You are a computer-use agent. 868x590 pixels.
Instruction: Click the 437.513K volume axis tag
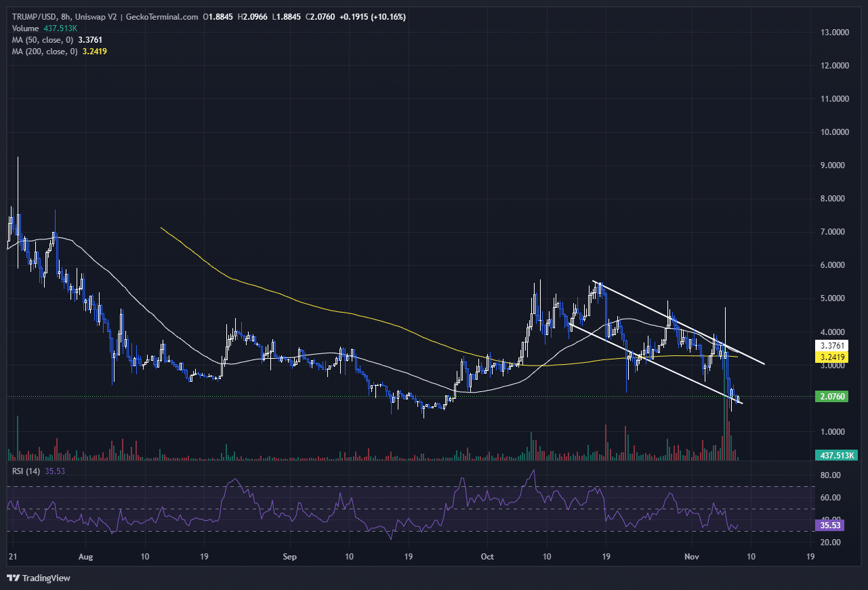(x=835, y=456)
